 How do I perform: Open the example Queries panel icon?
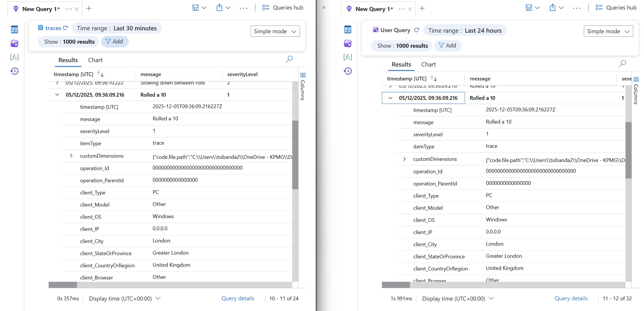(x=14, y=43)
